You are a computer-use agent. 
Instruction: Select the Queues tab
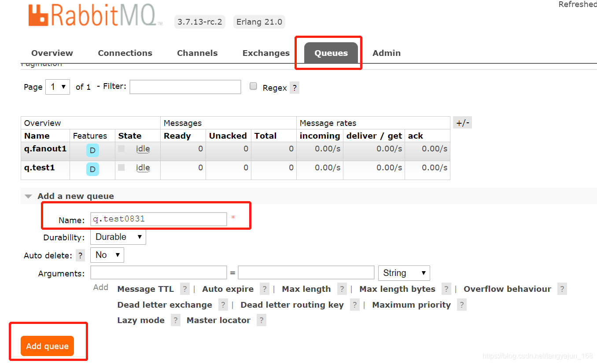331,53
